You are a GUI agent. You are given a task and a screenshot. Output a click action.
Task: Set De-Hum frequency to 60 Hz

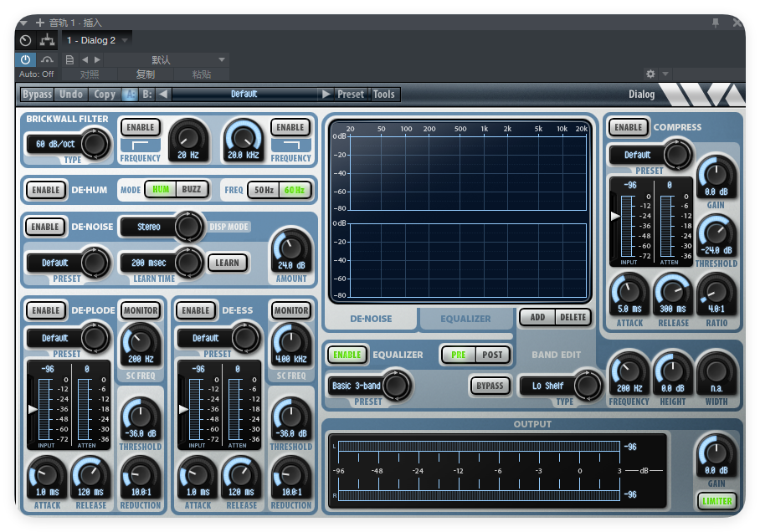295,190
